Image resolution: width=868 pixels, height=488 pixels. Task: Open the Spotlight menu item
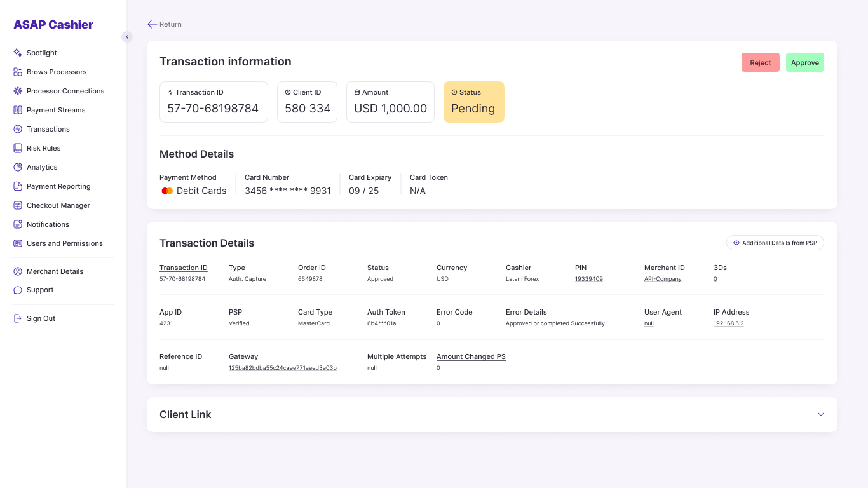[x=42, y=53]
